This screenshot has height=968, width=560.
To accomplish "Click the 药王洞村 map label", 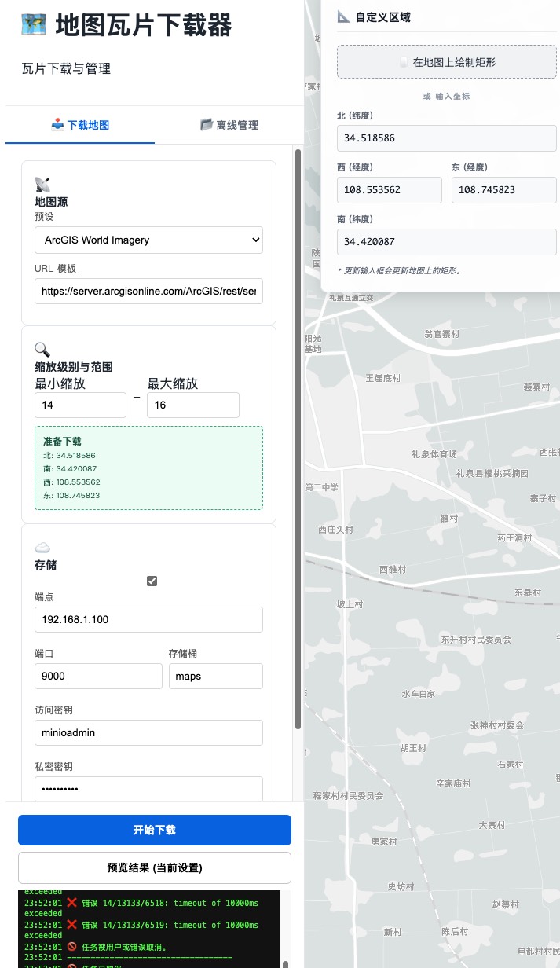I will (514, 538).
